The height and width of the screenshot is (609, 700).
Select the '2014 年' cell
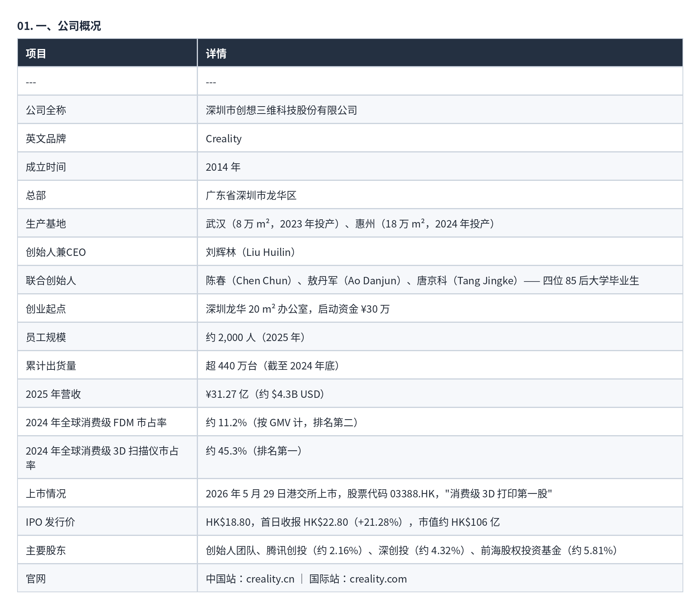tap(440, 166)
